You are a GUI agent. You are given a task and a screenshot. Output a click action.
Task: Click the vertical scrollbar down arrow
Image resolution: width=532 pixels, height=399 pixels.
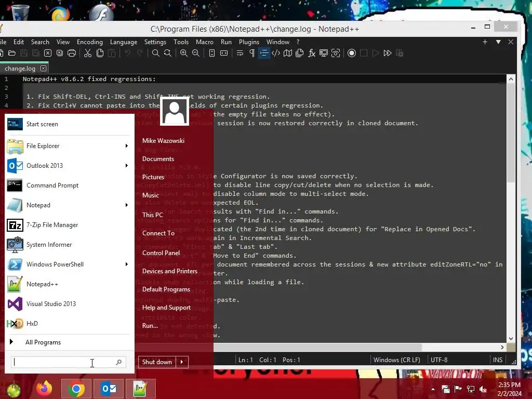(x=511, y=339)
